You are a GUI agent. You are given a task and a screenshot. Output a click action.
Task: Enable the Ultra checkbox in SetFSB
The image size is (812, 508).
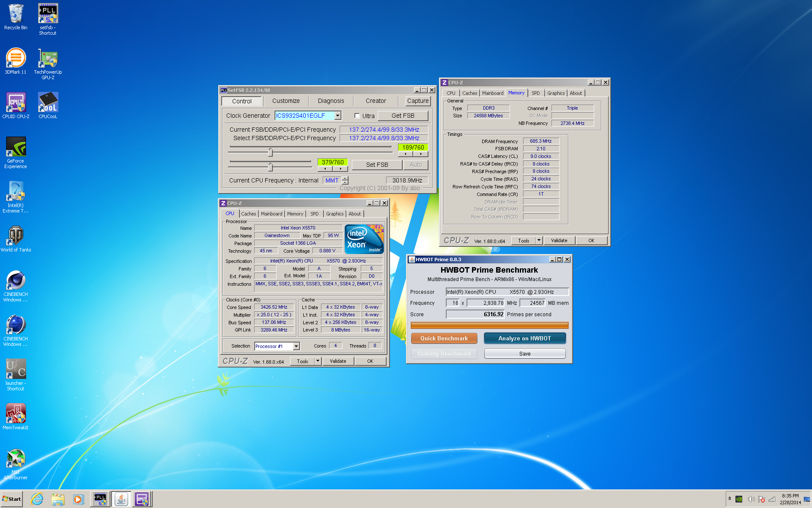[357, 116]
